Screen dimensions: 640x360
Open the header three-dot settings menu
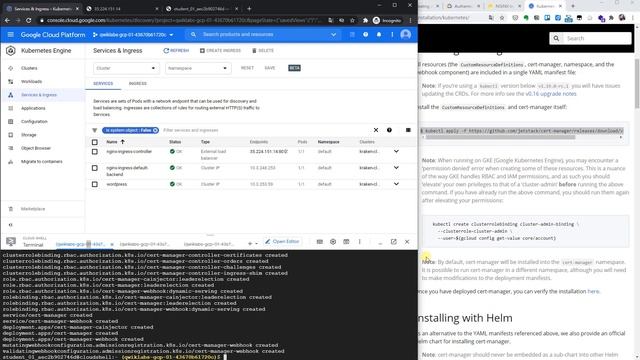pyautogui.click(x=392, y=35)
